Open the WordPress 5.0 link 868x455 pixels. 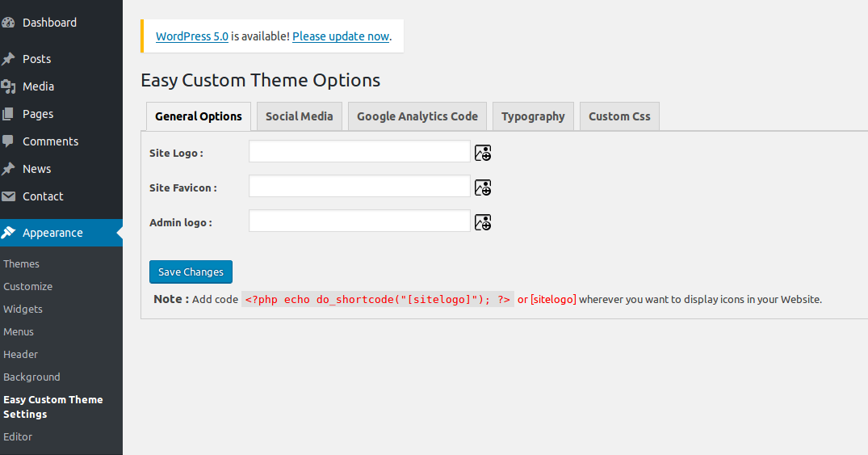click(x=192, y=36)
